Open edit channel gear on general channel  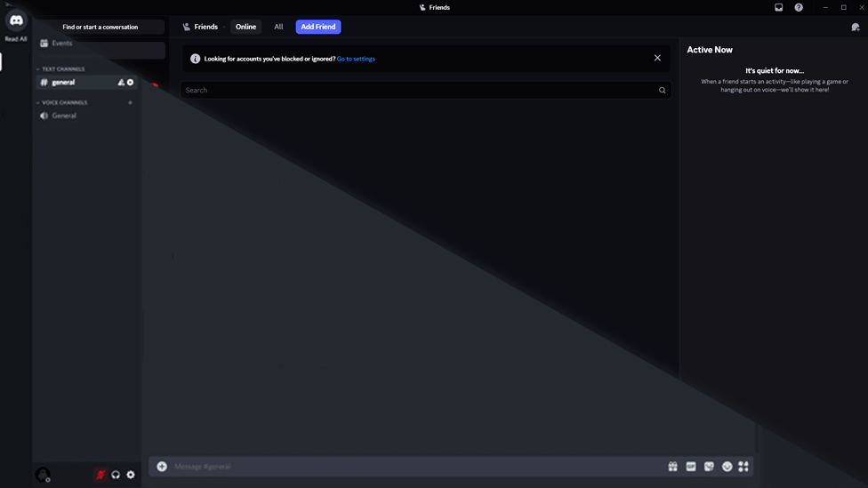[130, 83]
